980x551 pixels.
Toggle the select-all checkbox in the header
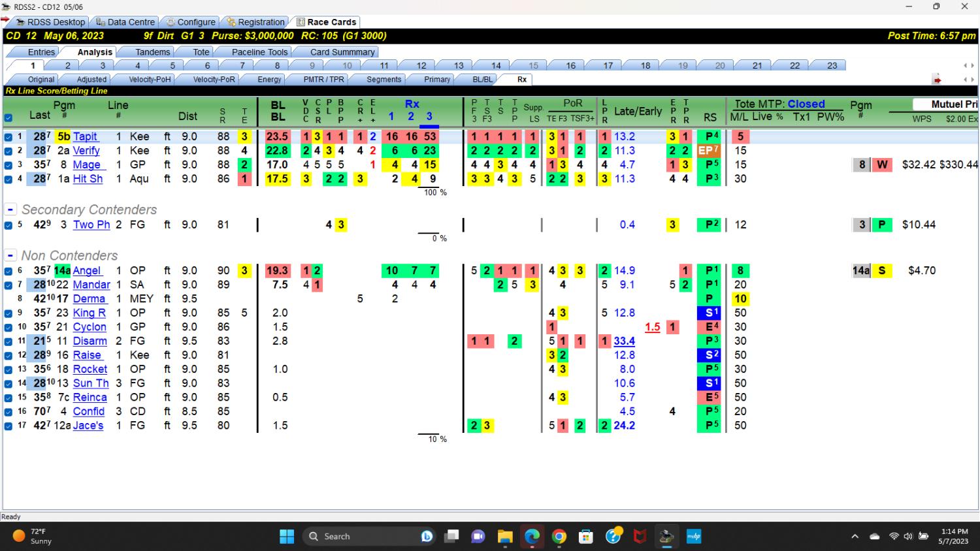pos(8,118)
